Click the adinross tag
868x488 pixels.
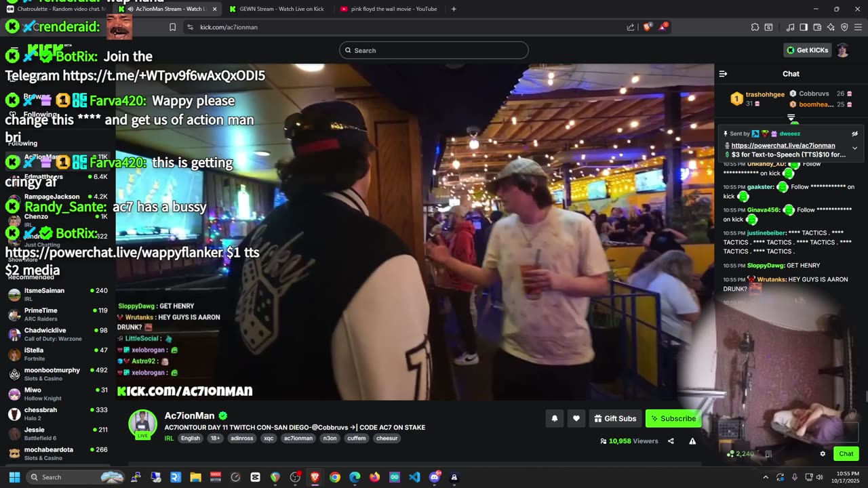[241, 439]
